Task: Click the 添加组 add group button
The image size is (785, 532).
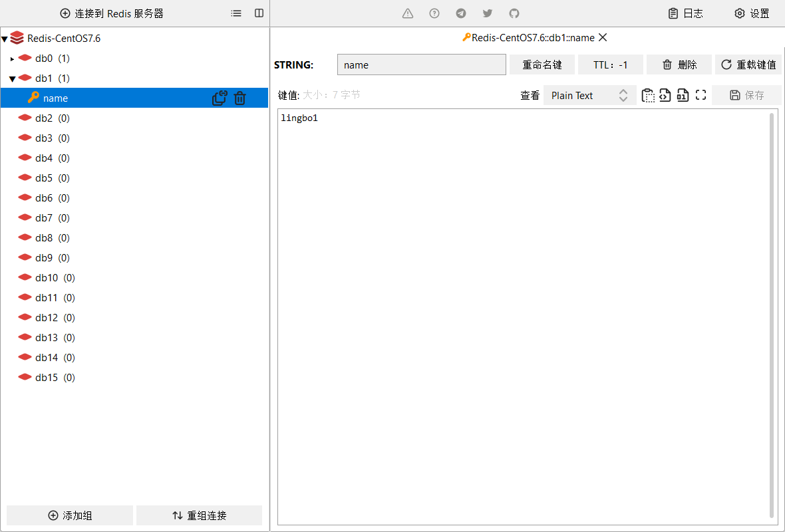Action: pos(70,515)
